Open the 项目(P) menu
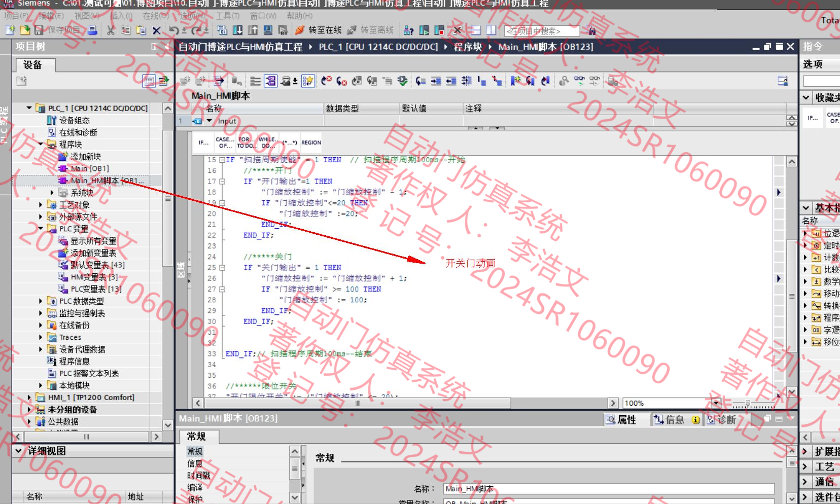This screenshot has width=840, height=504. point(16,16)
